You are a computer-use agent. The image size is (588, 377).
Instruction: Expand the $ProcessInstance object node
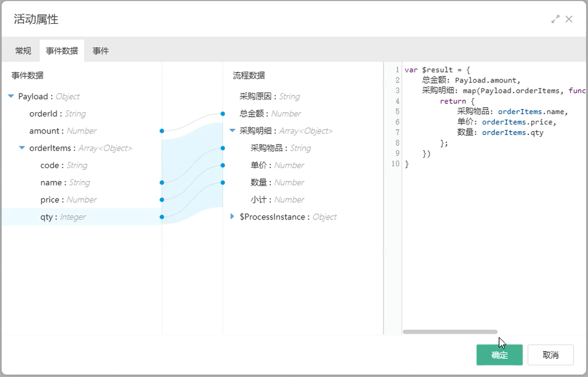[233, 217]
